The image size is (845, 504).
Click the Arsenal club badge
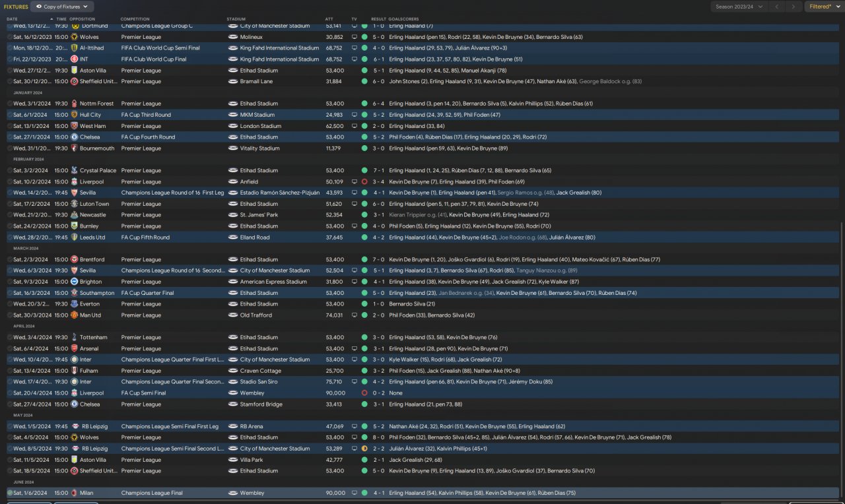(x=75, y=348)
